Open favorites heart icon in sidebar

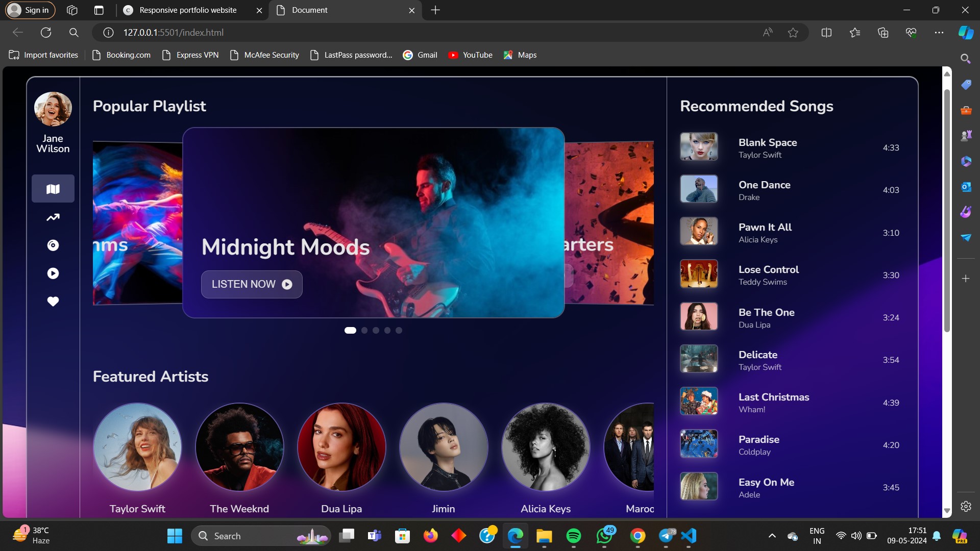53,302
